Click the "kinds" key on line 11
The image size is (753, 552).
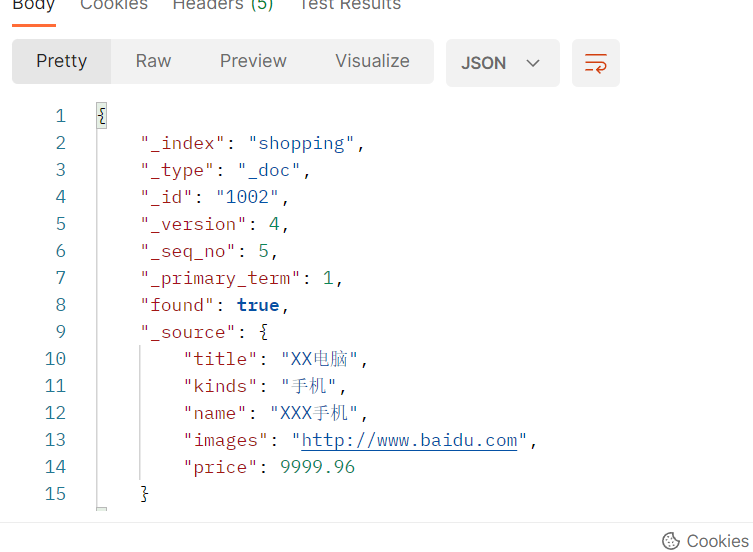pyautogui.click(x=220, y=386)
